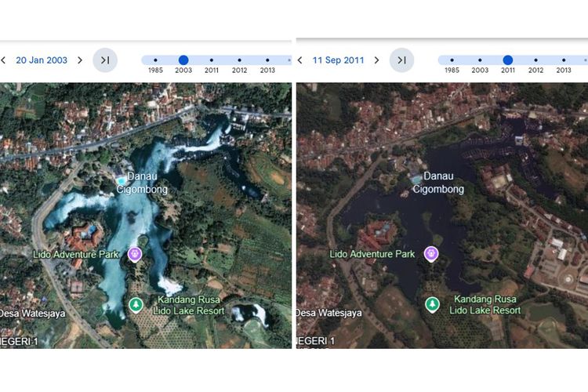
Task: Go to next date in 2003 panel
Action: pos(79,60)
